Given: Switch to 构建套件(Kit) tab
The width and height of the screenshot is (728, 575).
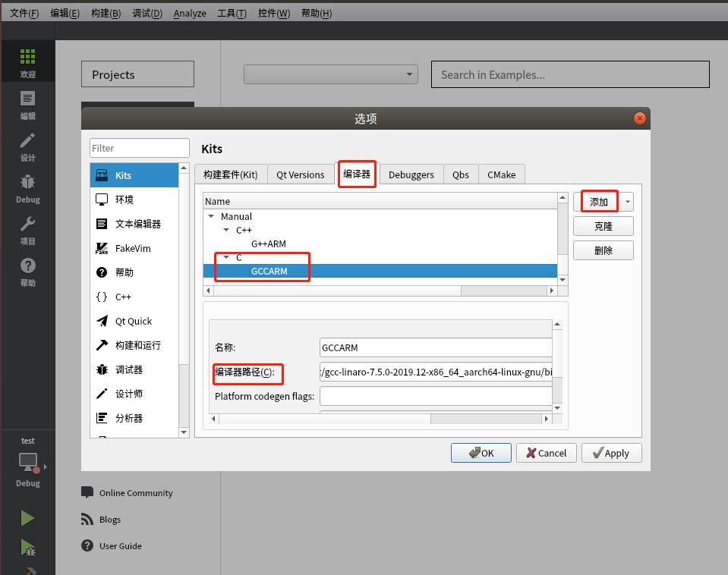Looking at the screenshot, I should coord(230,174).
